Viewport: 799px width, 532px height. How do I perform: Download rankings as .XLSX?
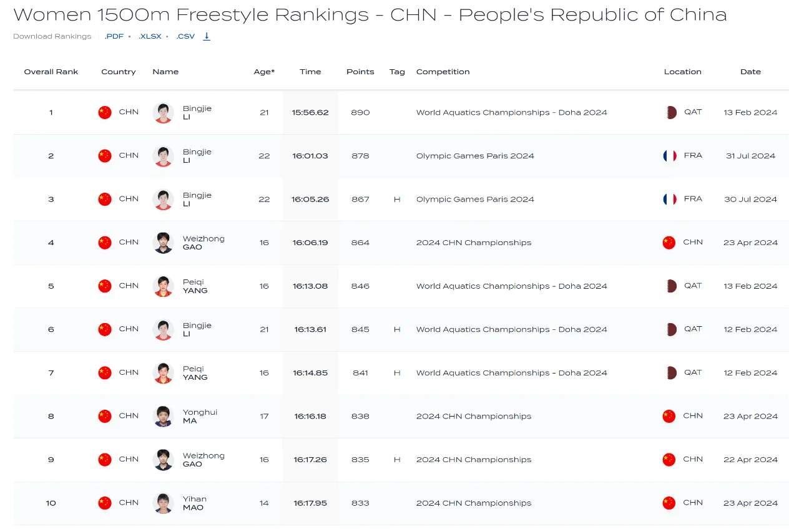pyautogui.click(x=150, y=36)
